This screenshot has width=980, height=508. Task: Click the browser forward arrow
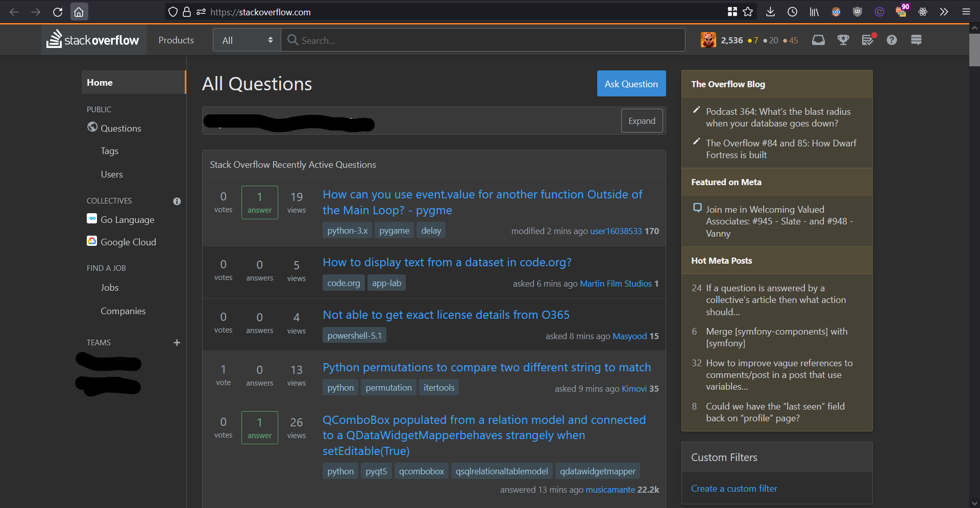(36, 12)
